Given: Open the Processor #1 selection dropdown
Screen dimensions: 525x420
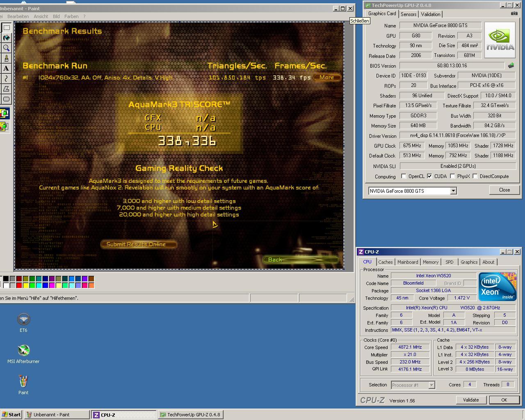Looking at the screenshot, I should pos(431,385).
